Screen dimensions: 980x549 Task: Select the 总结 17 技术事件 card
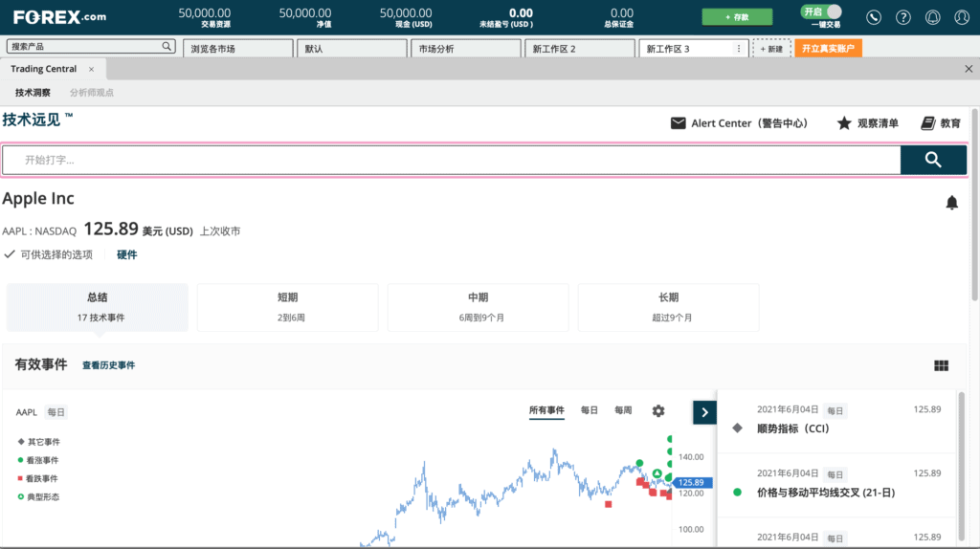point(98,307)
